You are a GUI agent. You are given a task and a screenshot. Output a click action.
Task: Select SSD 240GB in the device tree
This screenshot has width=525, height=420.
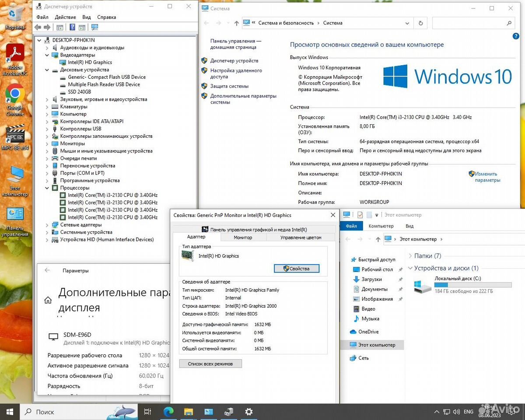(x=79, y=92)
